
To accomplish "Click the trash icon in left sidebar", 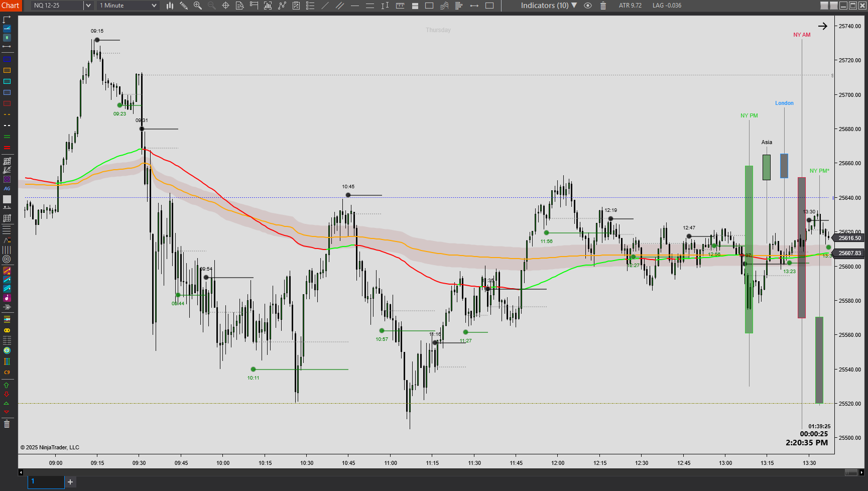I will point(7,425).
